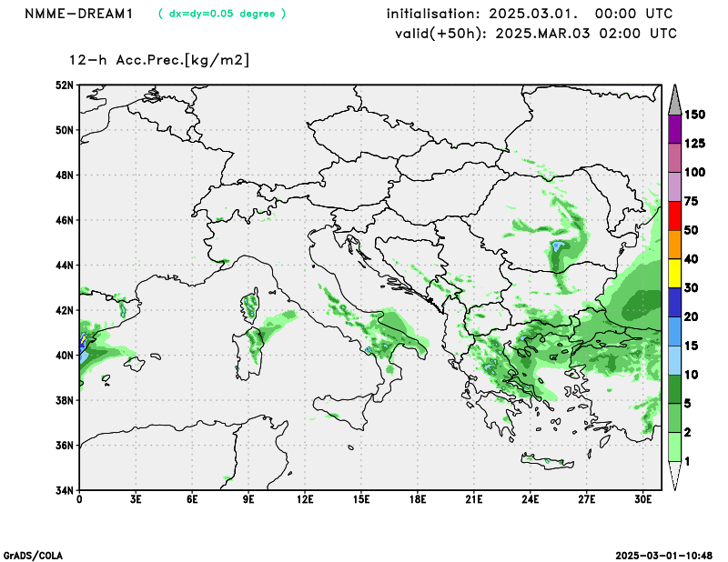Select the light blue colorbar swatch between 10 and 15
Screen dimensions: 728x562
click(674, 360)
